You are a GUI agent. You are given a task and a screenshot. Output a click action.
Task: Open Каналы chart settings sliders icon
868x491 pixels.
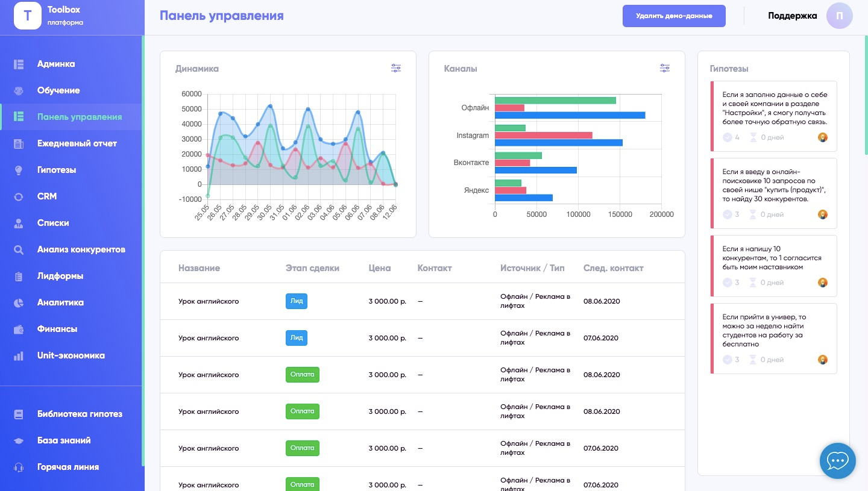click(x=665, y=68)
